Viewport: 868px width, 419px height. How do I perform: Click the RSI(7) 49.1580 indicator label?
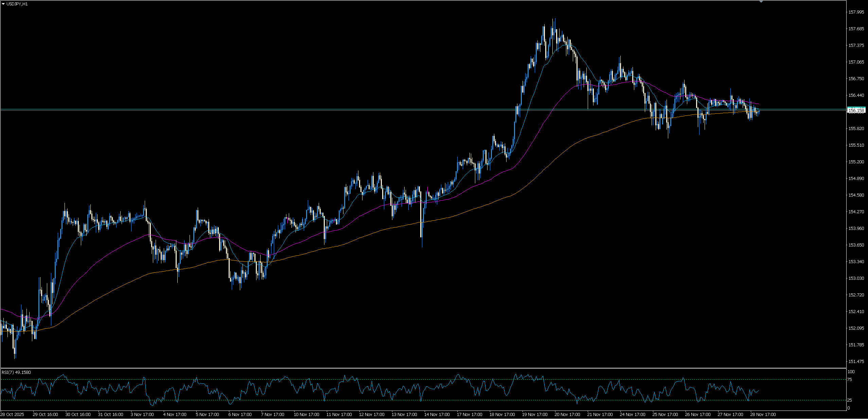click(x=16, y=372)
